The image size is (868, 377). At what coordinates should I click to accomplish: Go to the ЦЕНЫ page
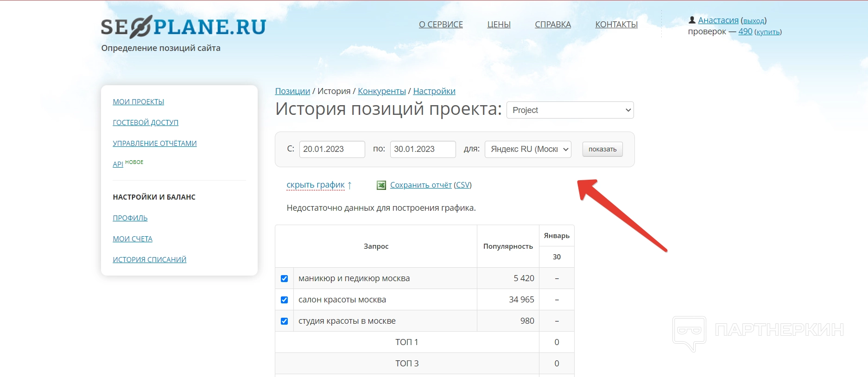(499, 25)
